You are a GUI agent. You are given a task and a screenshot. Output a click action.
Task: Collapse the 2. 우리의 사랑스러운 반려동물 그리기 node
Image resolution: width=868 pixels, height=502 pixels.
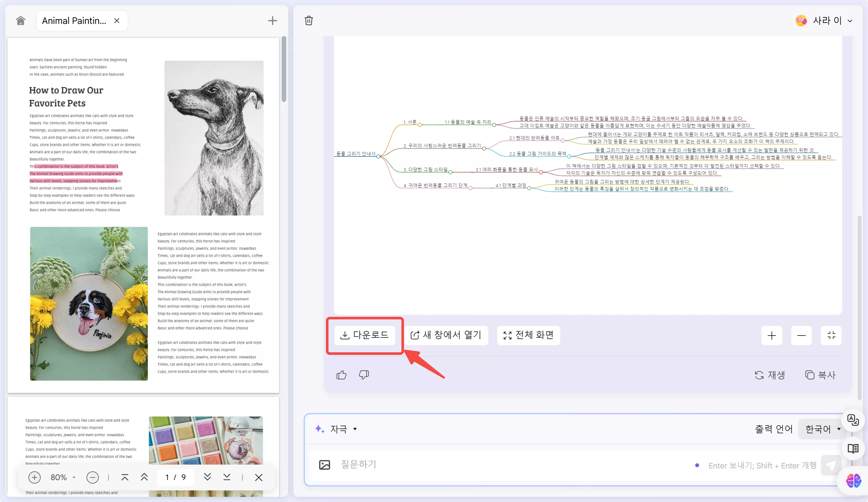[x=484, y=149]
